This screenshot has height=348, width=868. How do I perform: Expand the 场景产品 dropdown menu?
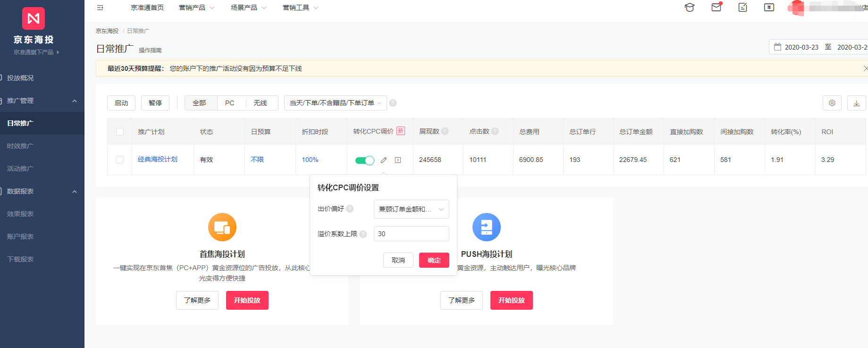point(248,8)
